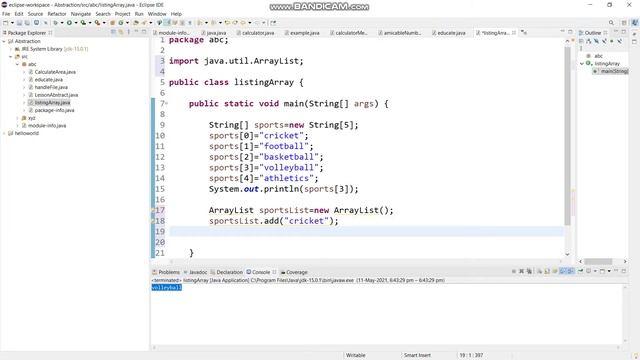The width and height of the screenshot is (640, 360).
Task: Collapse main method fold marker at line 7
Action: tap(167, 104)
